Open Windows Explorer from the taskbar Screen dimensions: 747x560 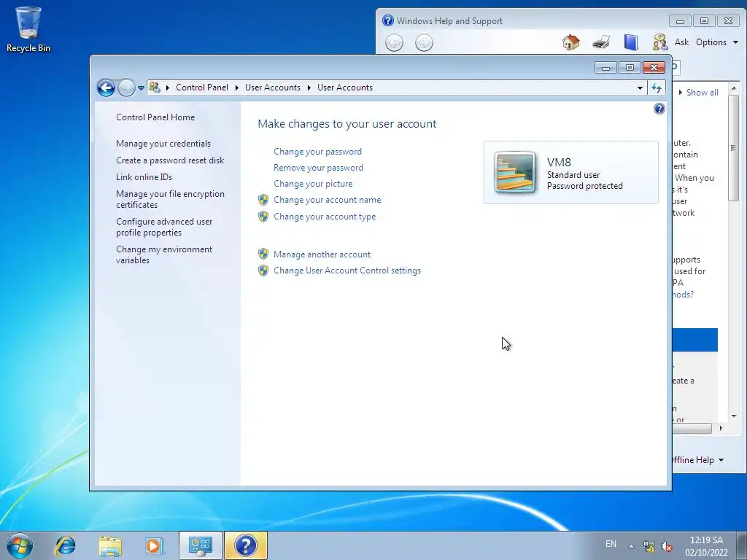[x=110, y=545]
